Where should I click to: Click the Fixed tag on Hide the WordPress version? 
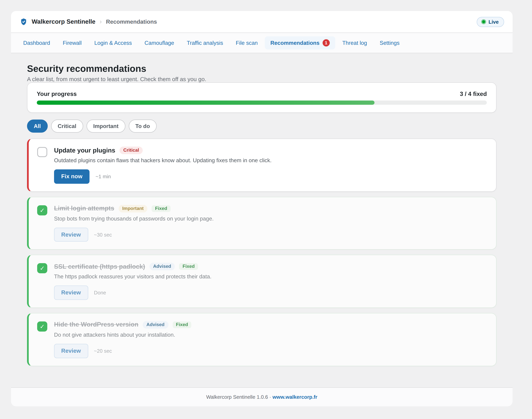pyautogui.click(x=182, y=325)
